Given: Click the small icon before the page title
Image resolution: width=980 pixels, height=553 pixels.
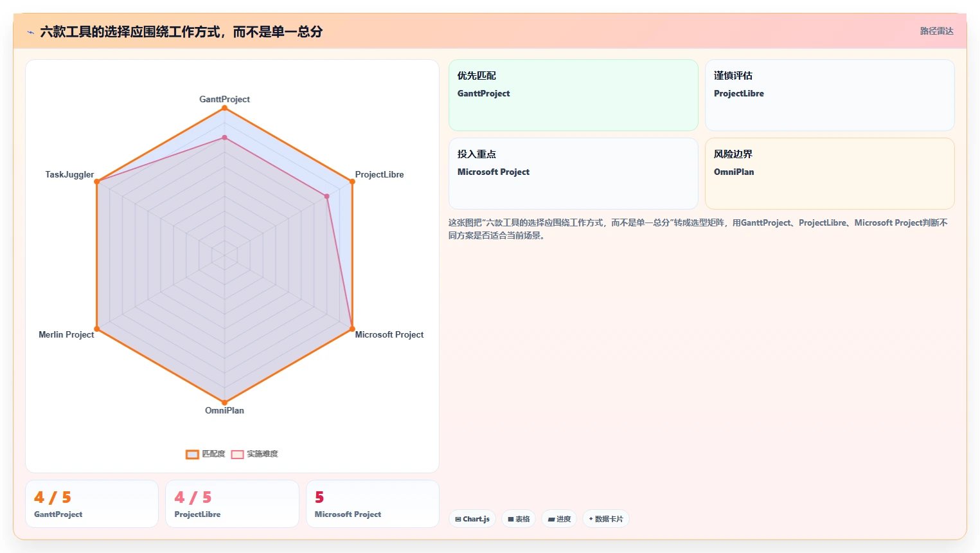Looking at the screenshot, I should pyautogui.click(x=30, y=32).
